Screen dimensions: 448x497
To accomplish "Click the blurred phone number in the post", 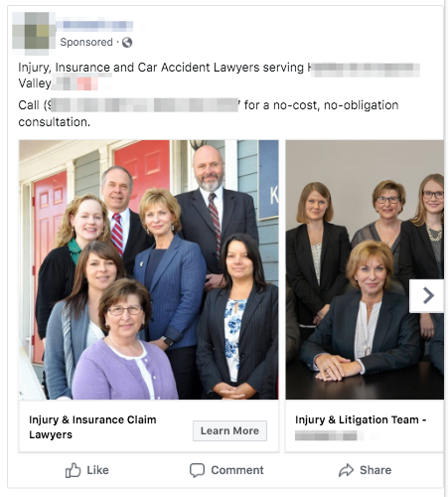I will (x=143, y=105).
